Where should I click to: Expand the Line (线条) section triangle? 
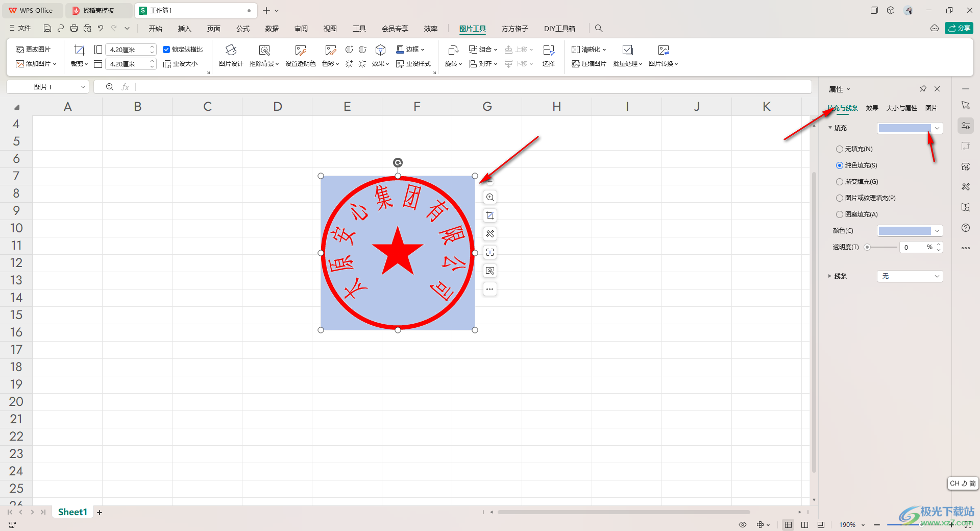829,276
